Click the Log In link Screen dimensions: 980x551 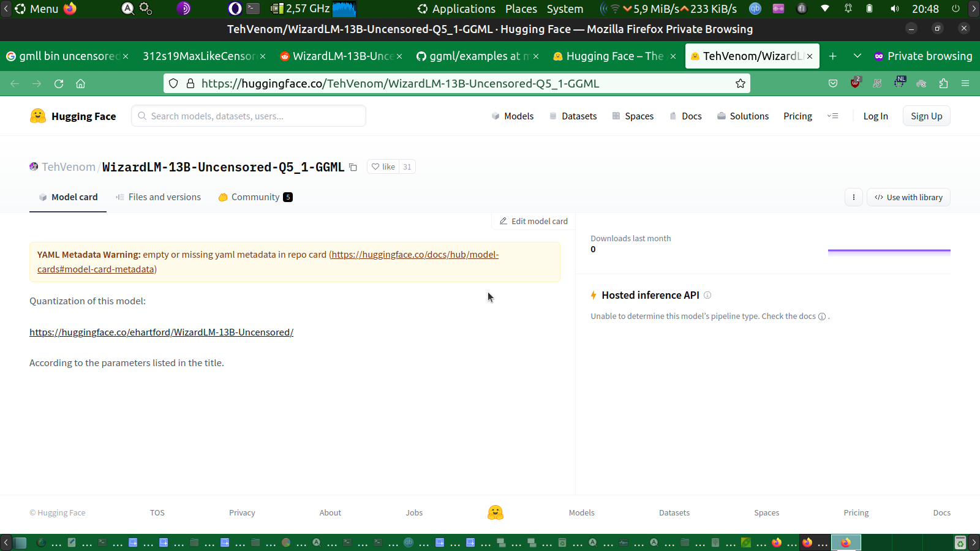coord(876,116)
